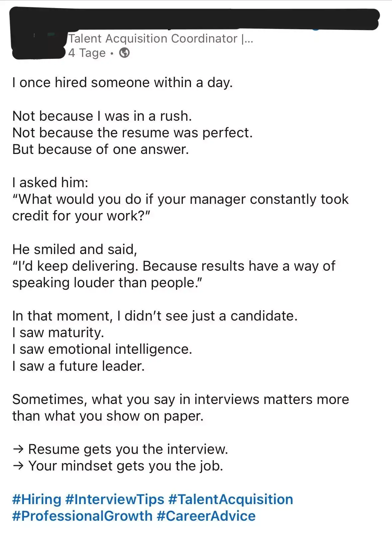
Task: Click the line "I asked him:"
Action: click(50, 183)
